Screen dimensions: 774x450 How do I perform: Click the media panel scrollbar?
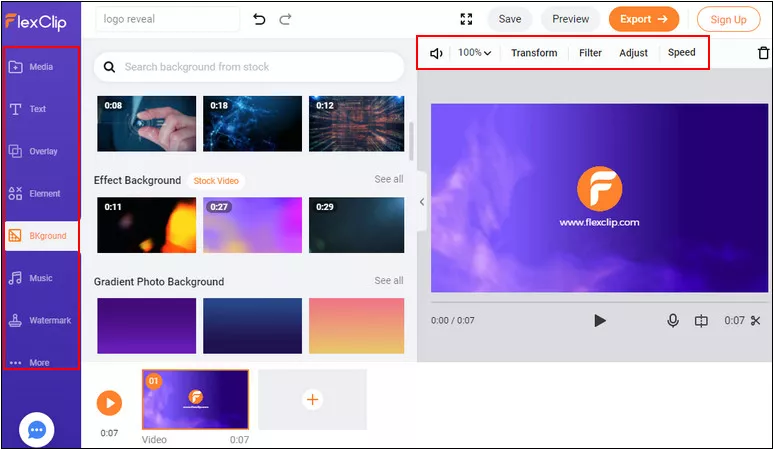click(411, 141)
